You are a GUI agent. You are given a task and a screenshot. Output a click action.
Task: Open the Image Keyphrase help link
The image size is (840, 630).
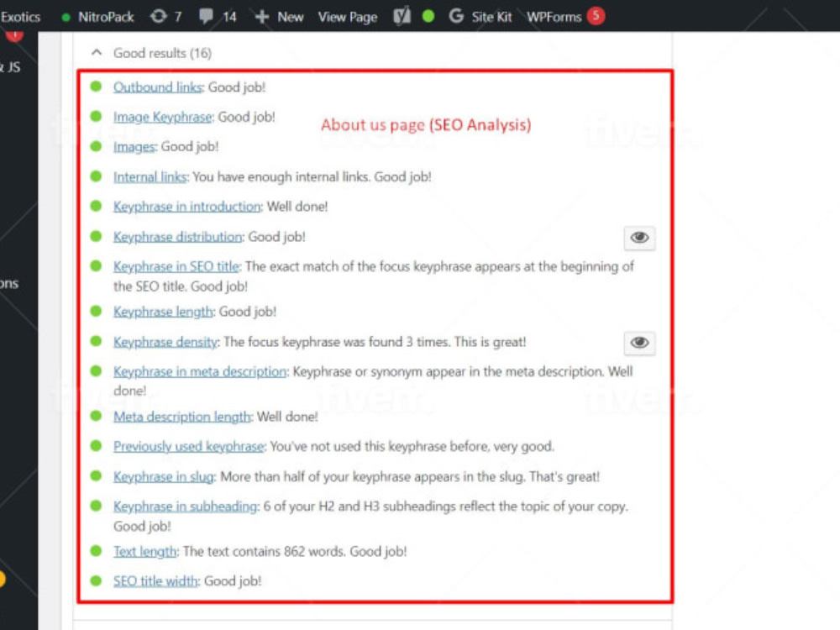pos(163,117)
